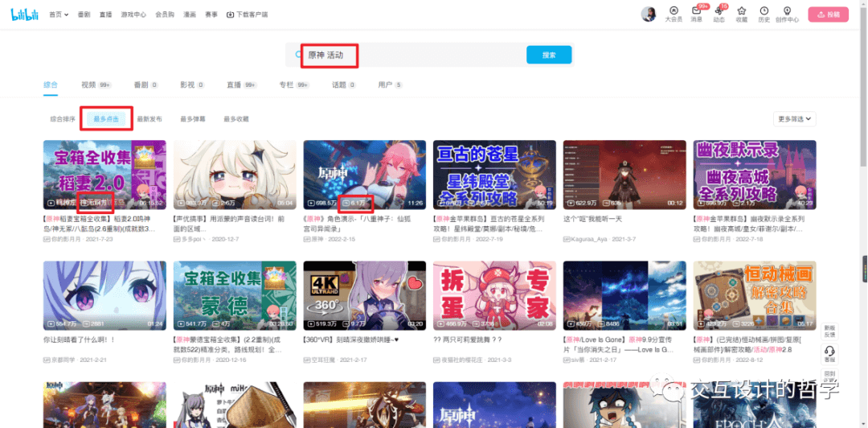Expand the 更多筛选 filter dropdown

pyautogui.click(x=794, y=118)
